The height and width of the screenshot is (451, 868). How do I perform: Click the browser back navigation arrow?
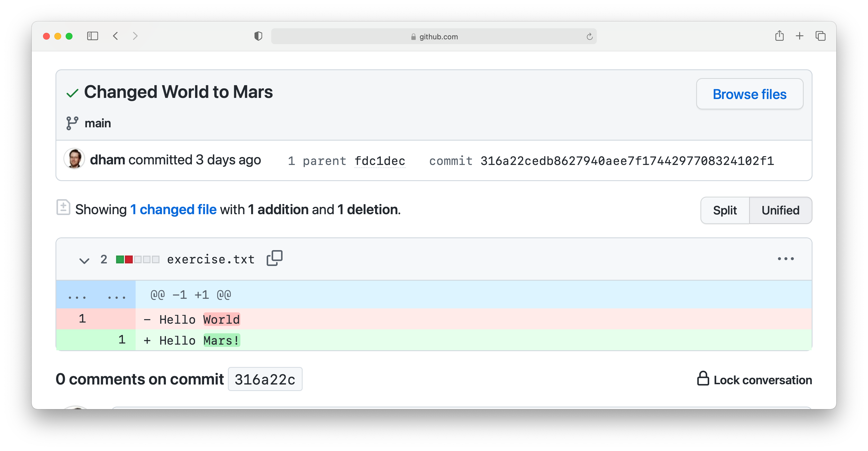116,36
